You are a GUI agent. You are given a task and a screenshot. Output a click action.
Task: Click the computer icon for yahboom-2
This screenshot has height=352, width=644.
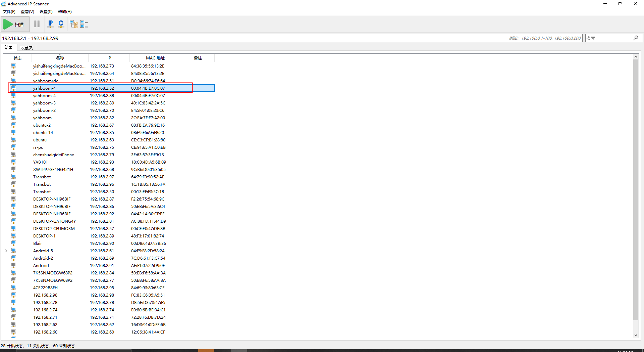click(14, 110)
